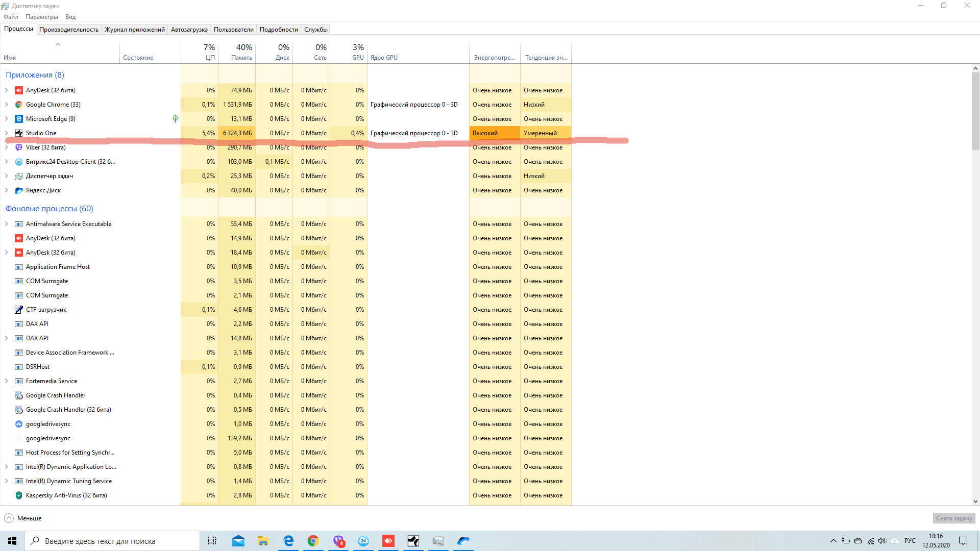Collapse details with the Меньше arrow
Viewport: 980px width, 551px height.
point(9,518)
